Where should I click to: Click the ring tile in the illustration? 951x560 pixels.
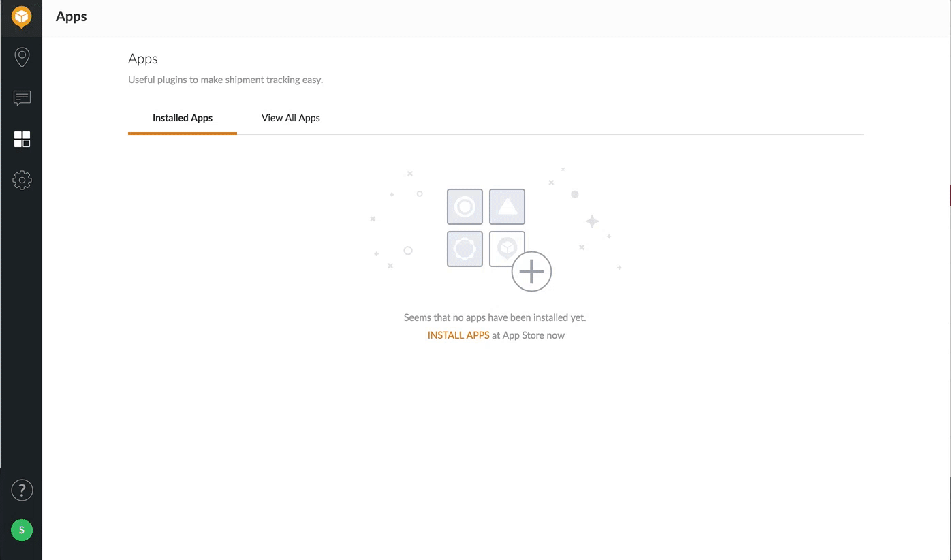pyautogui.click(x=465, y=206)
